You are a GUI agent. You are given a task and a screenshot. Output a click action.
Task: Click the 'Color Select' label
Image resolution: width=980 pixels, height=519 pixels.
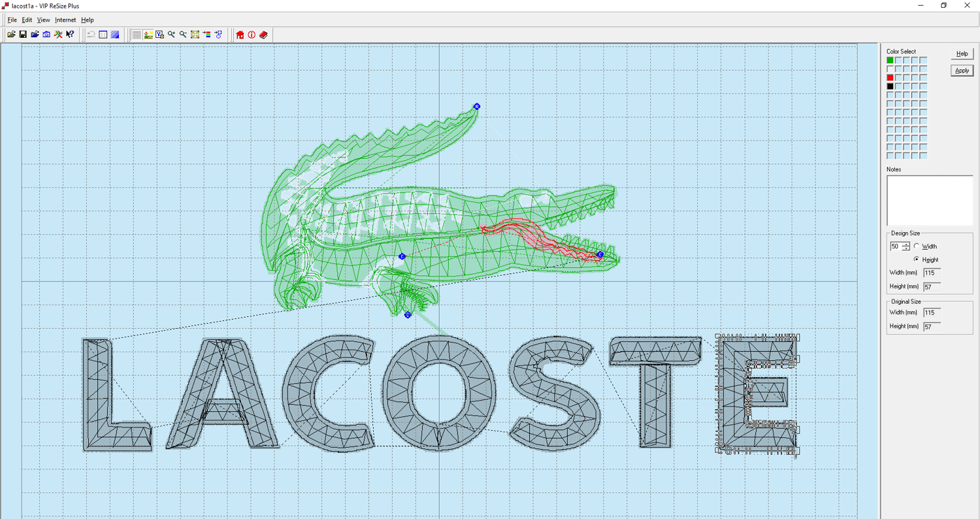click(901, 52)
